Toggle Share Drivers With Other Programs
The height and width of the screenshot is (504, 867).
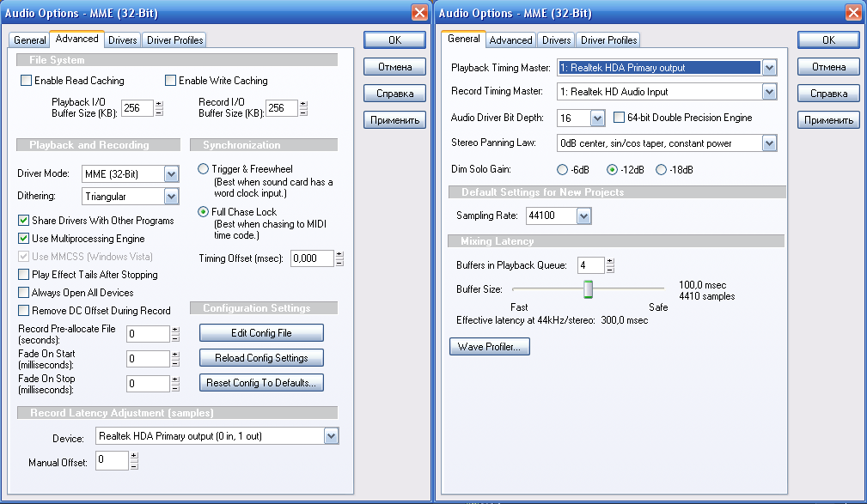(x=23, y=221)
